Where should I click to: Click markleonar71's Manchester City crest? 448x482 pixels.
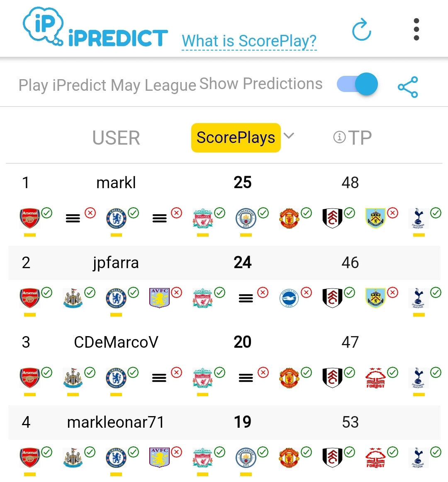tap(246, 457)
